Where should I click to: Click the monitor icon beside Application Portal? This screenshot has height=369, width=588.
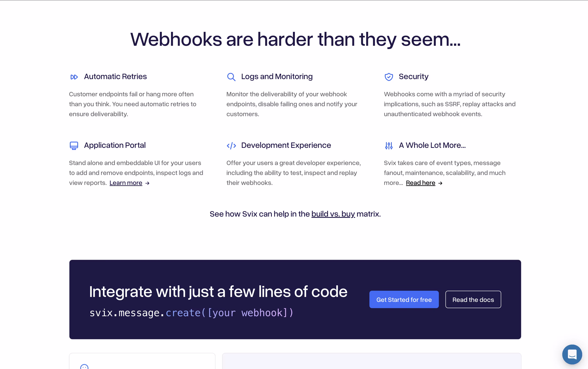[x=74, y=146]
